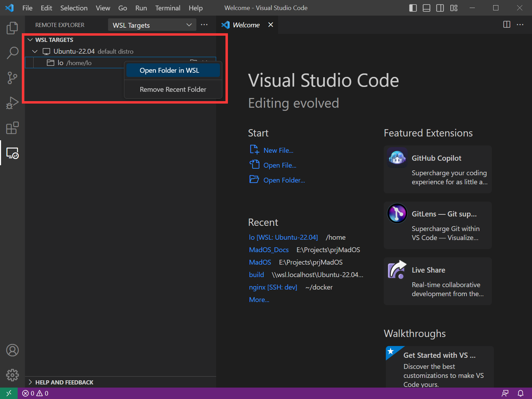Toggle primary side bar layout icon

413,8
